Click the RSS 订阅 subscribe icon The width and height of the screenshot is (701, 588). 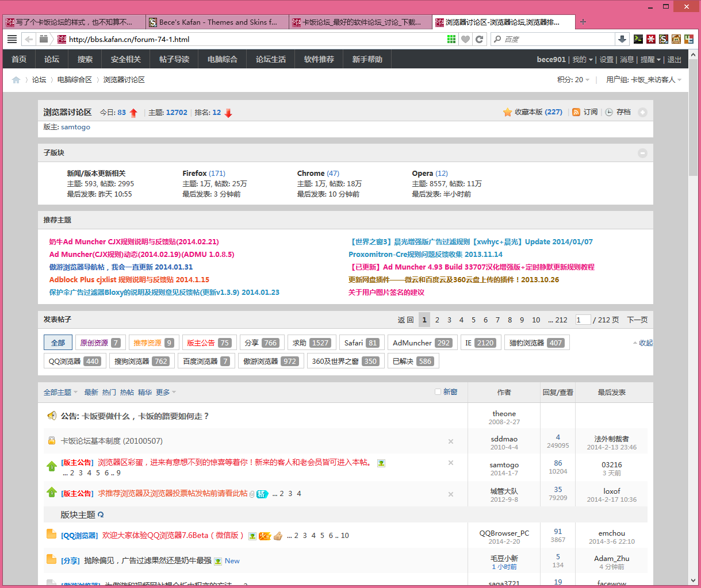point(576,112)
